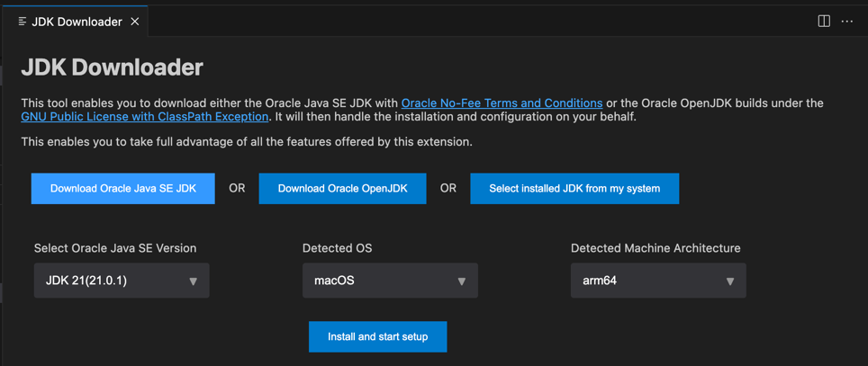
Task: Choose Download Oracle Java SE JDK
Action: coord(123,189)
